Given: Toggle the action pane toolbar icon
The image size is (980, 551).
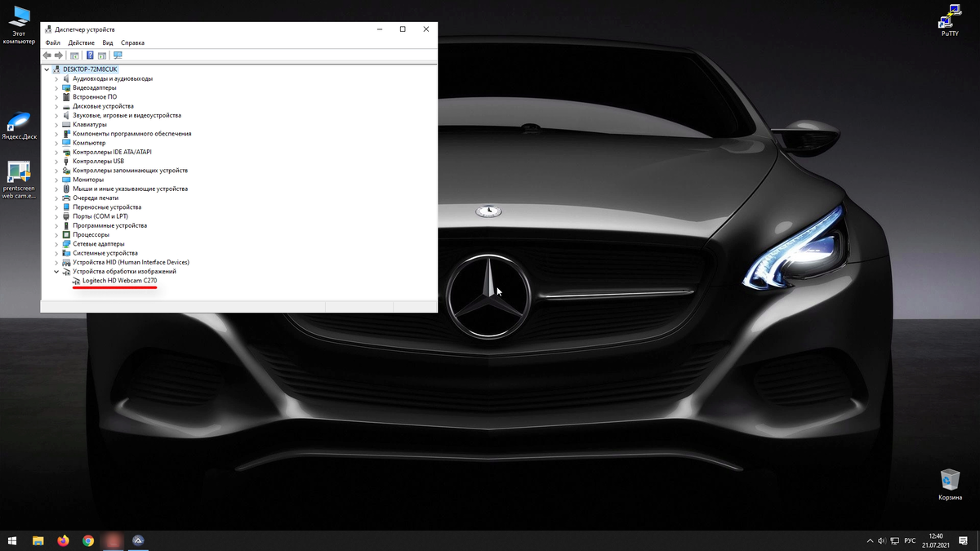Looking at the screenshot, I should 102,56.
